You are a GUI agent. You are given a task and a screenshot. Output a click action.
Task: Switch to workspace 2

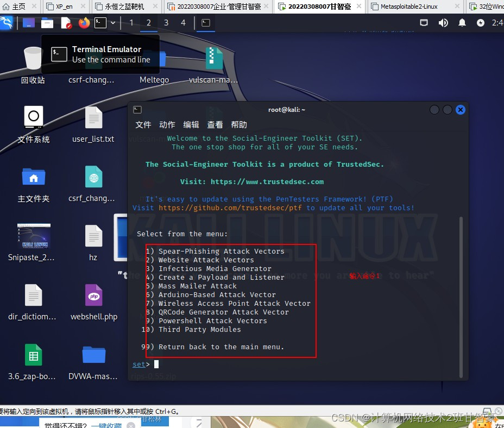pos(148,23)
